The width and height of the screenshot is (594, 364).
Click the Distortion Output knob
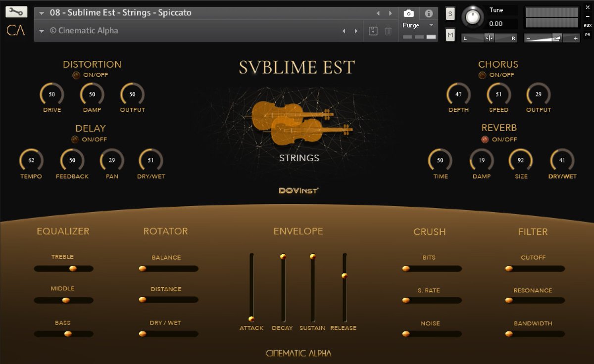click(x=132, y=94)
